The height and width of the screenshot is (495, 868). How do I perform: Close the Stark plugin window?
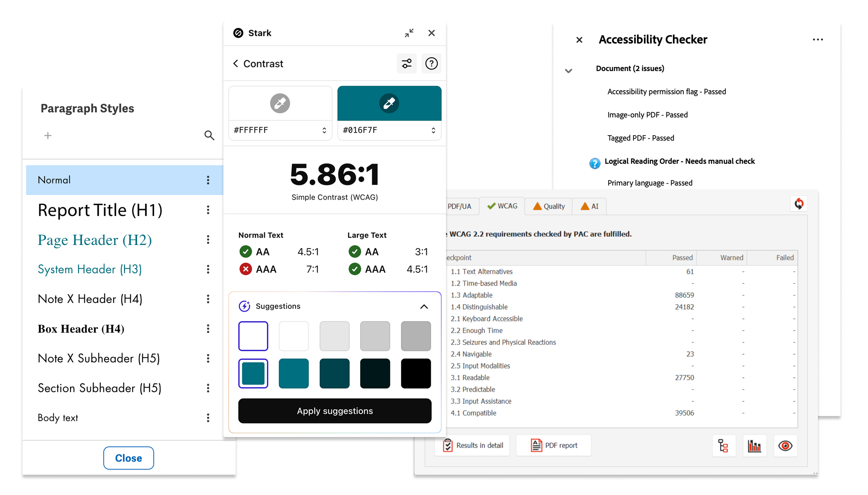[431, 33]
